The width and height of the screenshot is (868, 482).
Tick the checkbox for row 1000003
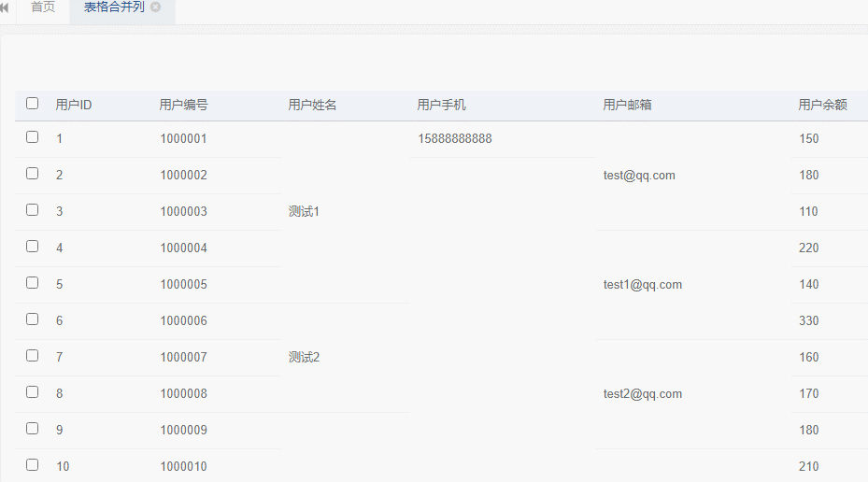[32, 210]
